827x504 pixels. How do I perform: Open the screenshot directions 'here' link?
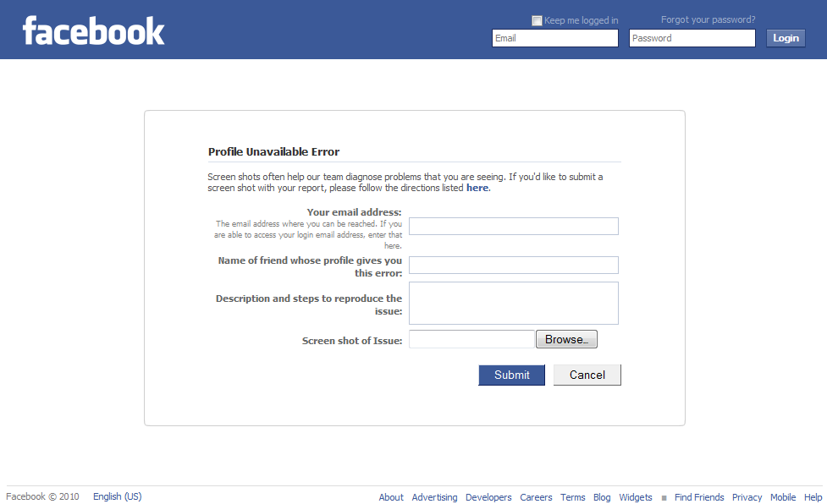click(x=477, y=188)
